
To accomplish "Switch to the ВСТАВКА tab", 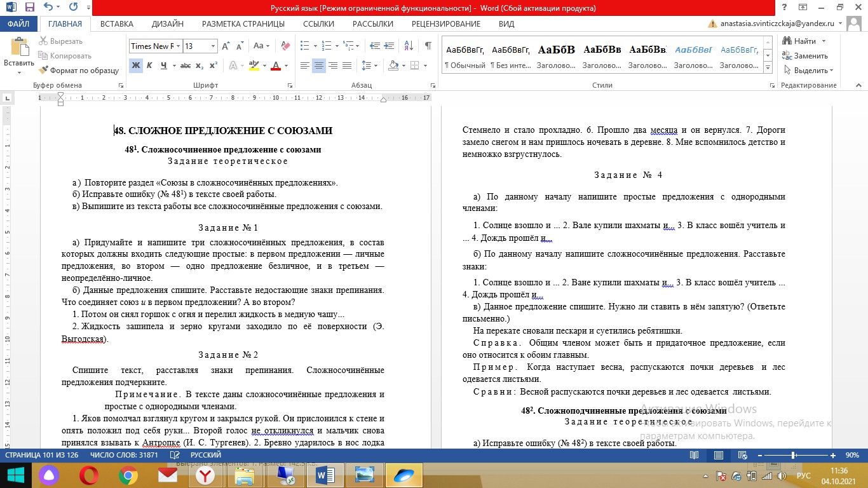I will [x=117, y=24].
